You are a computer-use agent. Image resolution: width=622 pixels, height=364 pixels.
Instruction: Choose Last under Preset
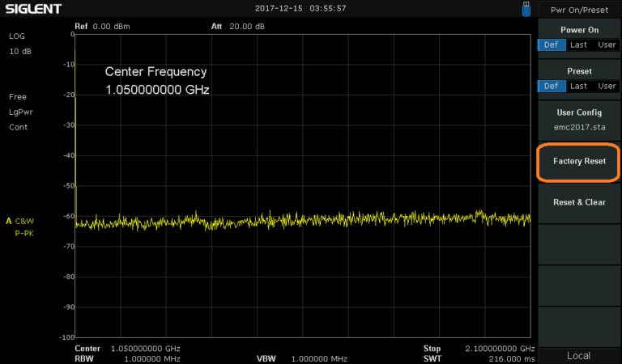578,86
